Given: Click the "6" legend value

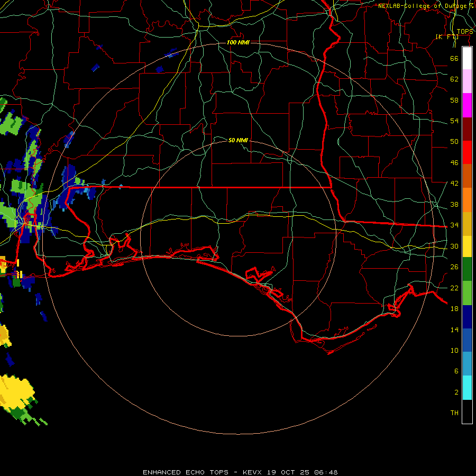Looking at the screenshot, I should pyautogui.click(x=456, y=371).
